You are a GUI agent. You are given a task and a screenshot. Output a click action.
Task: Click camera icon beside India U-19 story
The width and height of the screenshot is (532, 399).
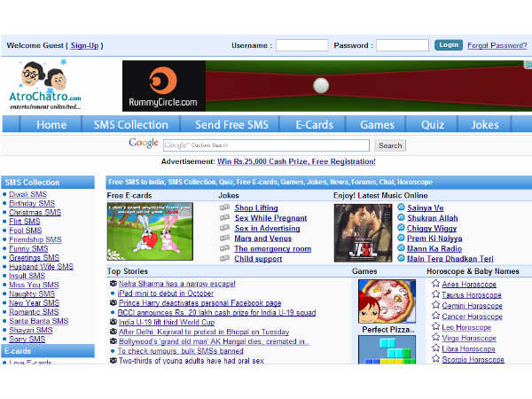(x=113, y=322)
